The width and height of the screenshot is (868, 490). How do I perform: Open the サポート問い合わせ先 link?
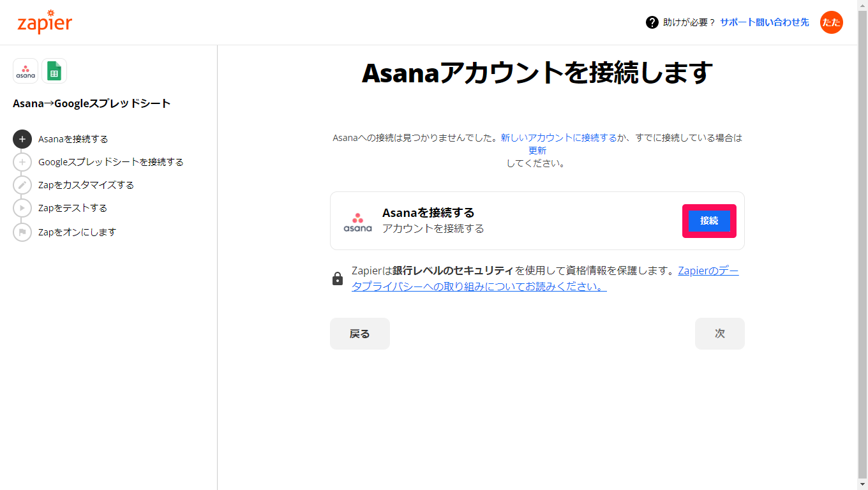(763, 22)
